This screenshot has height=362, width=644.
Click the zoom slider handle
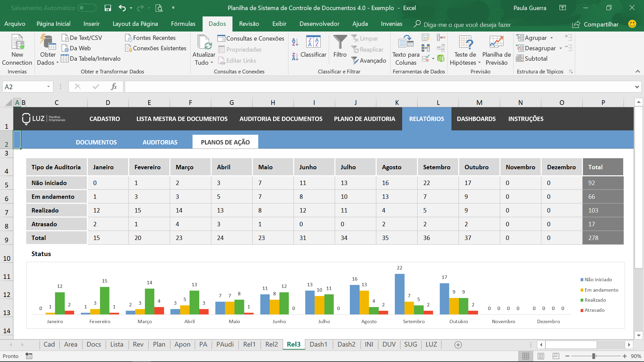594,356
